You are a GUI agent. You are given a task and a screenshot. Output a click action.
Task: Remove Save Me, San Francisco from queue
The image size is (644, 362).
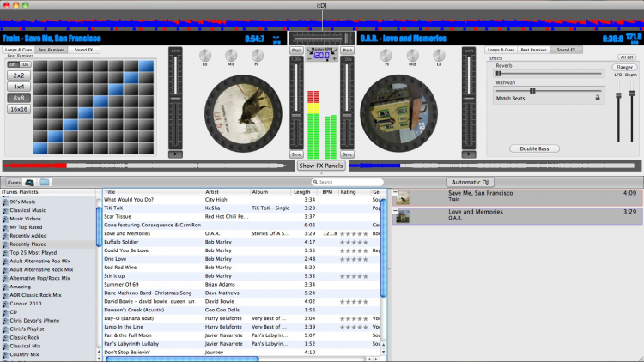(395, 192)
